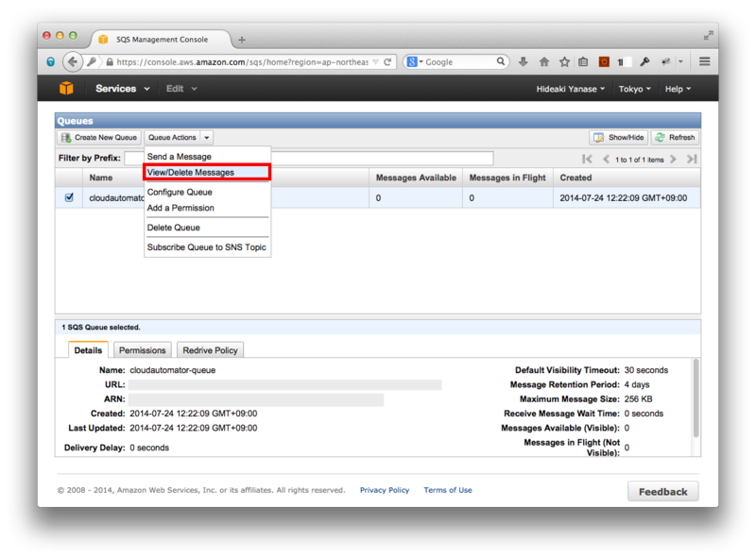Click the key icon beside the address bar

[91, 61]
